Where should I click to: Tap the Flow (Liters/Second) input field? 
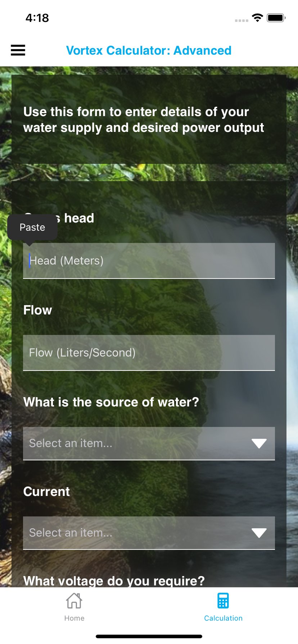[x=149, y=353]
